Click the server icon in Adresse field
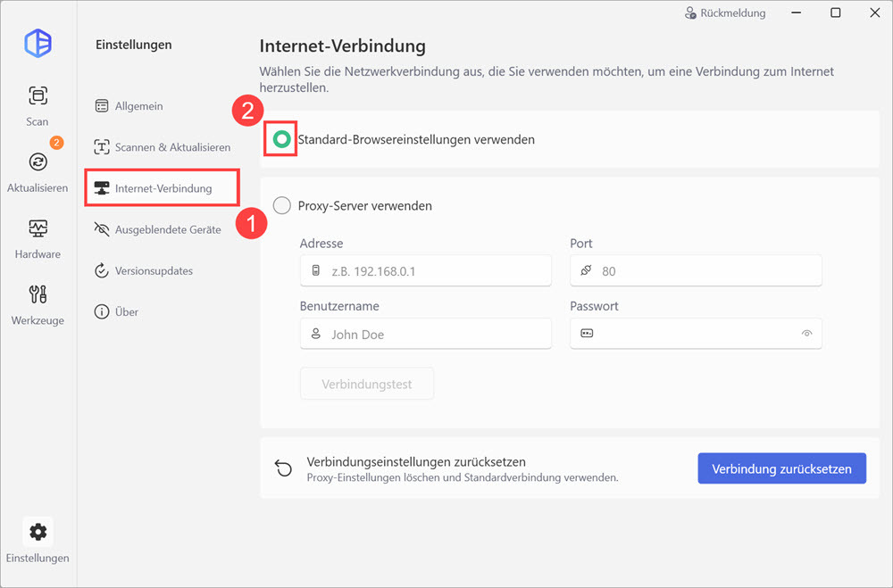This screenshot has height=588, width=893. [x=316, y=270]
